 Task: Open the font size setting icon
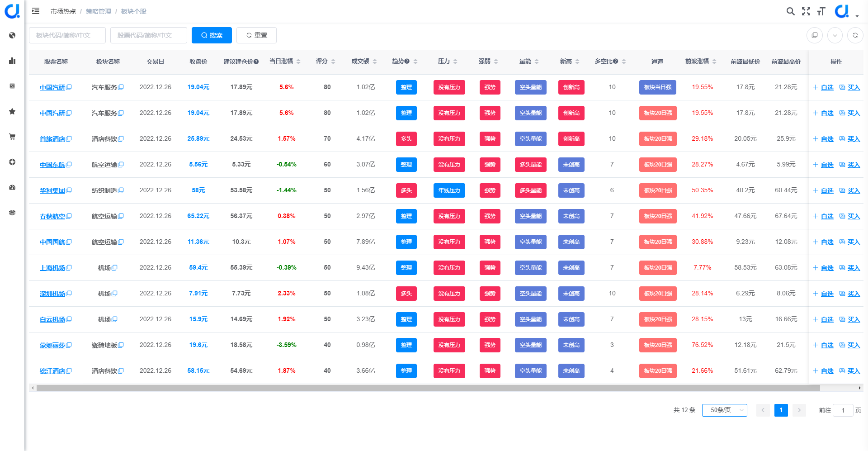pyautogui.click(x=821, y=11)
